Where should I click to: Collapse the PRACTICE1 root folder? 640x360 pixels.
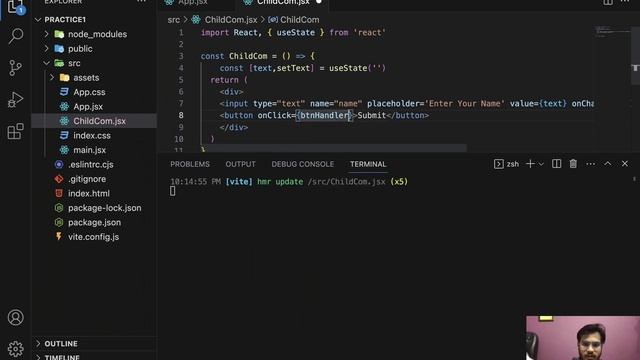pos(38,20)
